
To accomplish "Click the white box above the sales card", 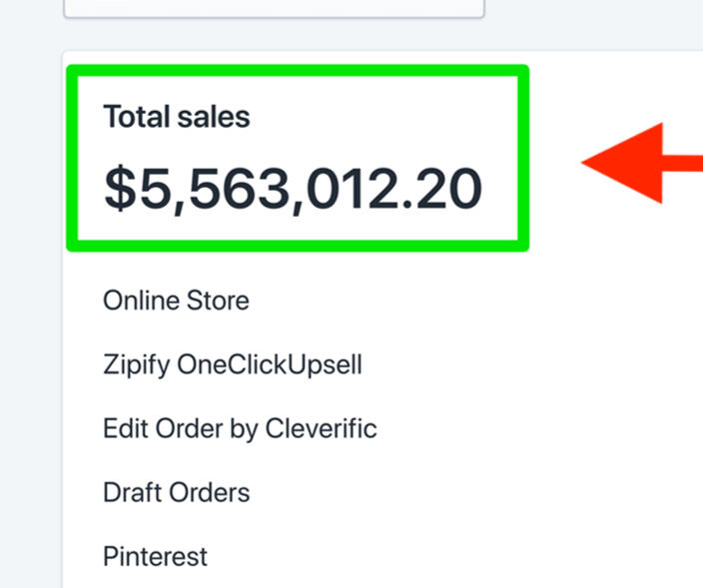I will [274, 8].
